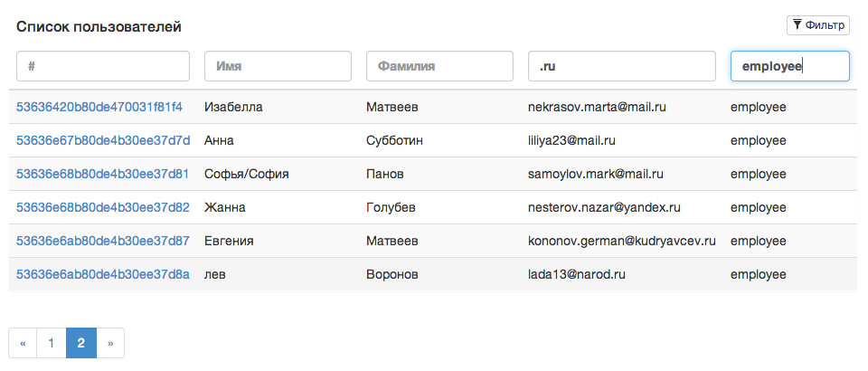
Task: Select current page 2 in pagination
Action: pyautogui.click(x=81, y=343)
